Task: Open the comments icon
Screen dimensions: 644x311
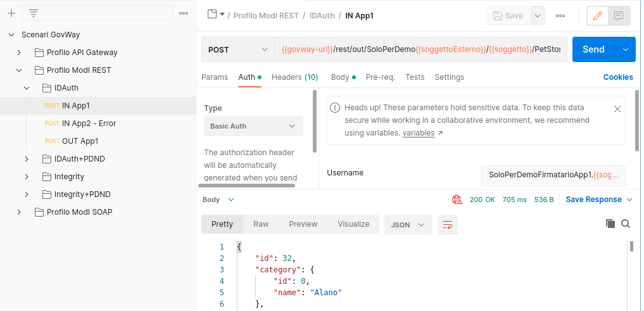Action: click(x=619, y=16)
